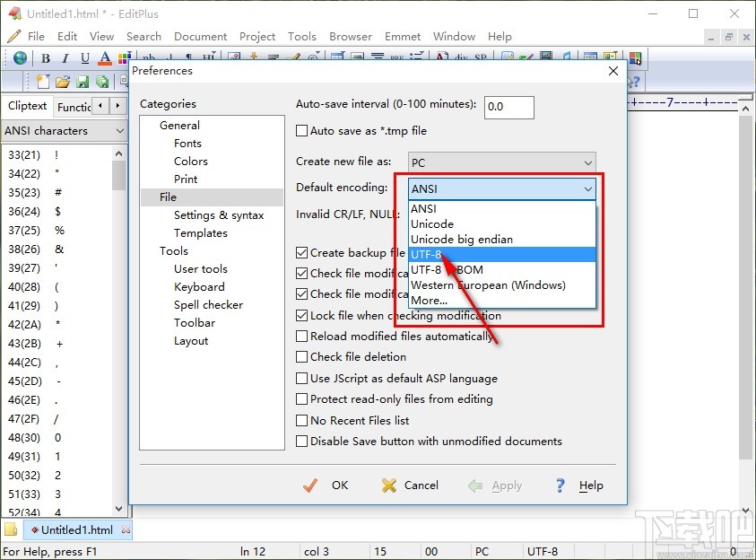Screen dimensions: 756x560
Task: Click More... in the encoding list
Action: [x=502, y=301]
